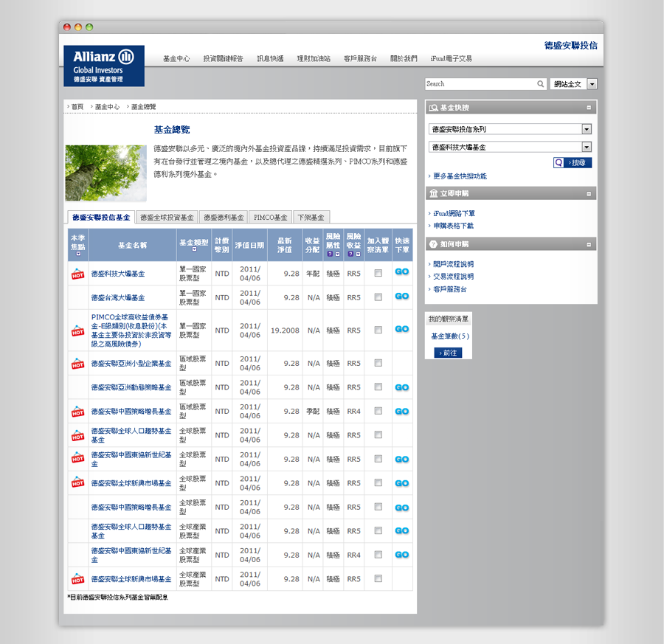Tick the watchlist checkbox for 德盛安聯亞洲小型企業基金
The width and height of the screenshot is (664, 644).
(x=378, y=363)
